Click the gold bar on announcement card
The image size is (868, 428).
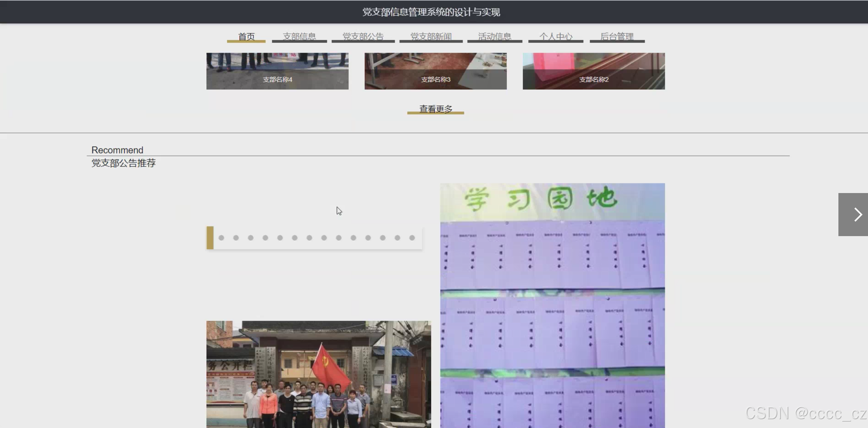coord(210,238)
